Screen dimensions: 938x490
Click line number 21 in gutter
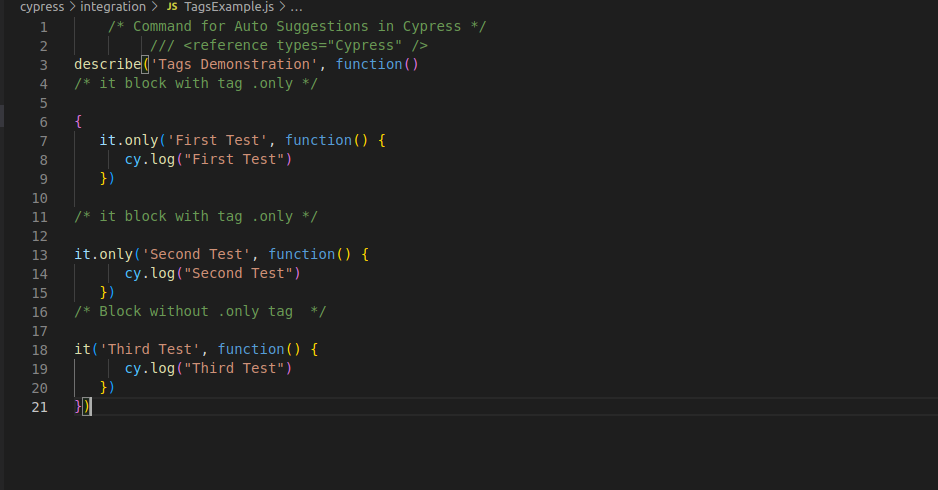(x=39, y=407)
